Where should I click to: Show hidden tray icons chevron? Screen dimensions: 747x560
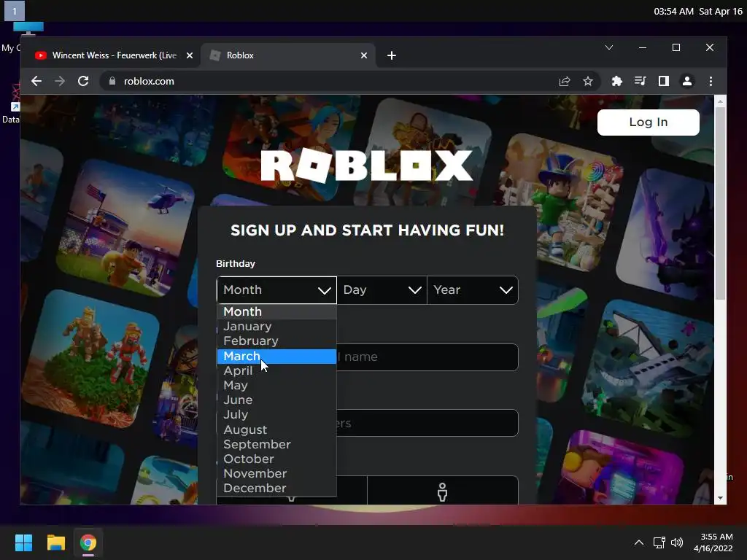point(639,542)
